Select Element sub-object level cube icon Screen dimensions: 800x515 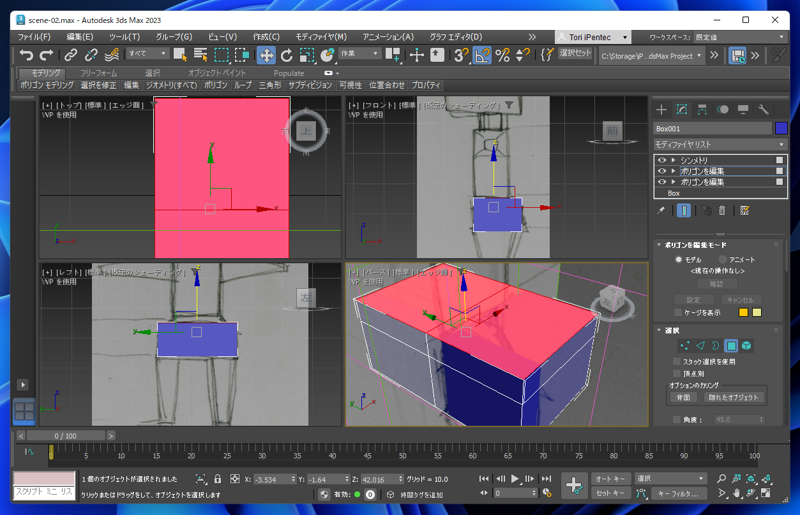[746, 346]
